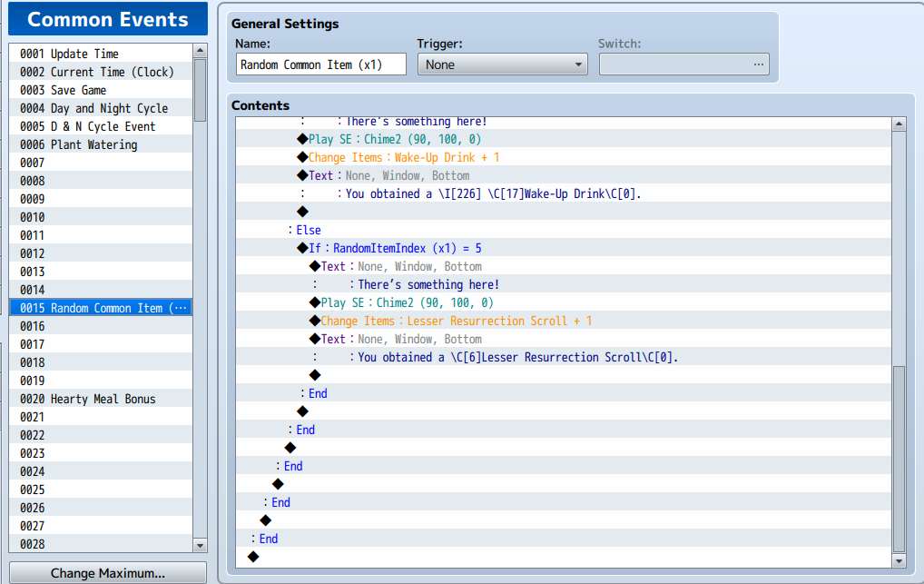Screen dimensions: 924x584
Task: Click the common events list scroll down arrow
Action: point(200,546)
